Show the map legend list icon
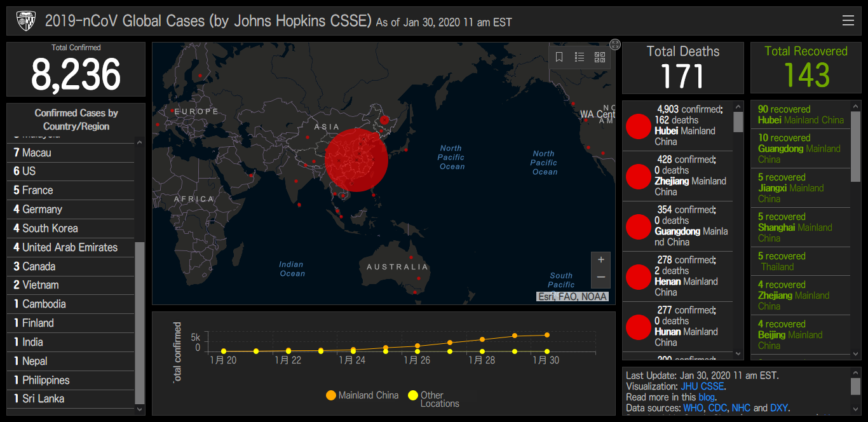The height and width of the screenshot is (422, 868). tap(580, 57)
